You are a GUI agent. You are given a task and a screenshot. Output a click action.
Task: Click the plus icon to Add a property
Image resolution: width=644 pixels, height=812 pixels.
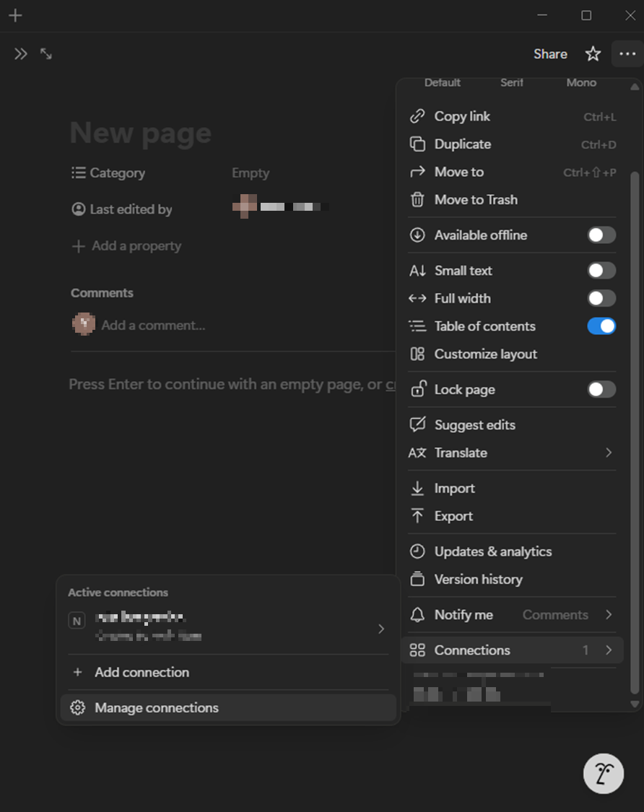pyautogui.click(x=78, y=246)
